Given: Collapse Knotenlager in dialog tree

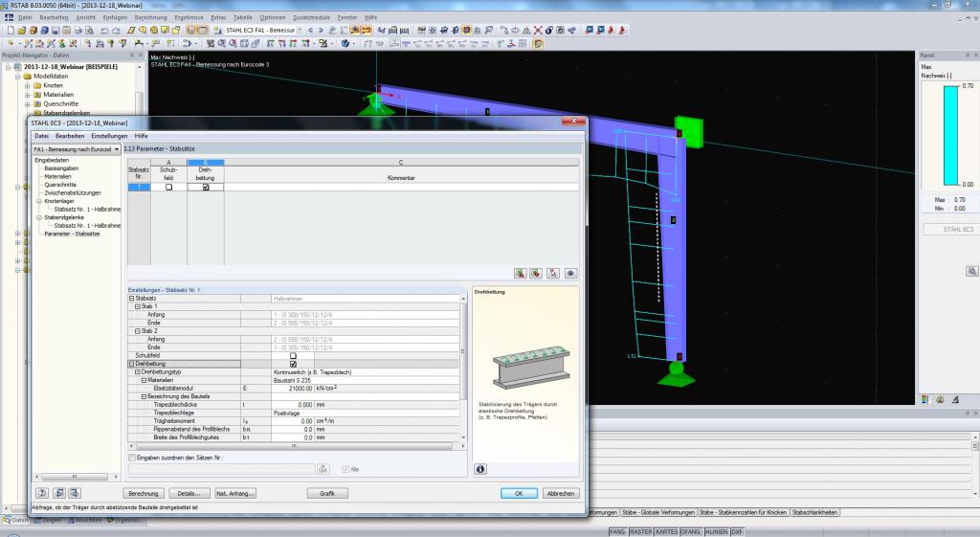Looking at the screenshot, I should click(x=38, y=201).
